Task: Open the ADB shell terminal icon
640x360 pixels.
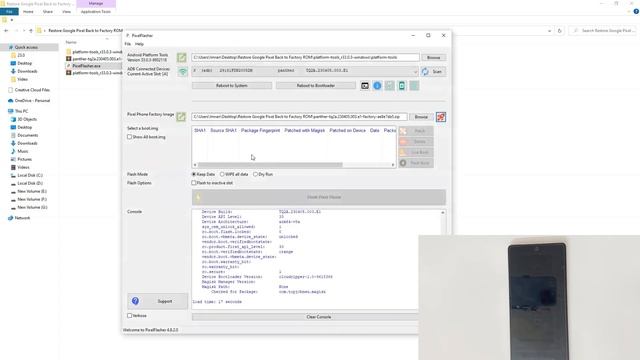Action: point(364,86)
